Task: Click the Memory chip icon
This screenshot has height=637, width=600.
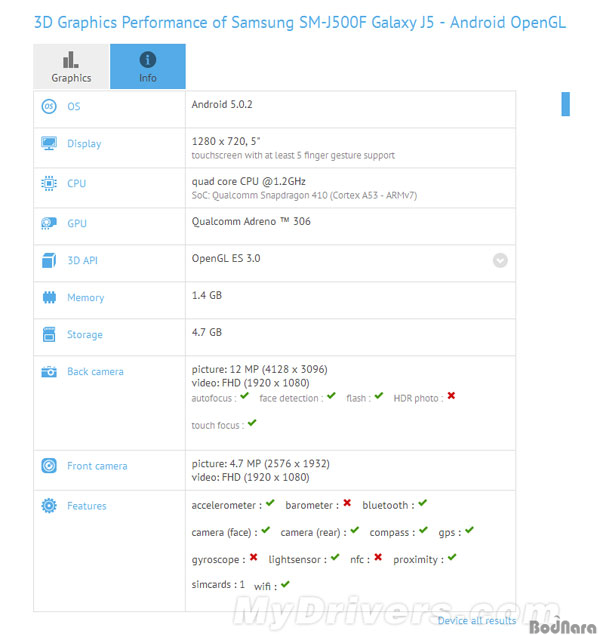Action: 49,297
